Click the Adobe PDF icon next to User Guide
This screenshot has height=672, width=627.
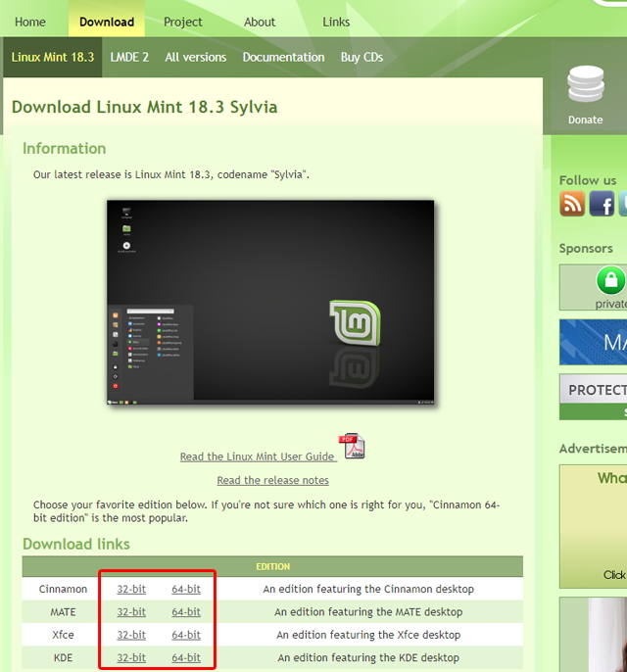(352, 446)
